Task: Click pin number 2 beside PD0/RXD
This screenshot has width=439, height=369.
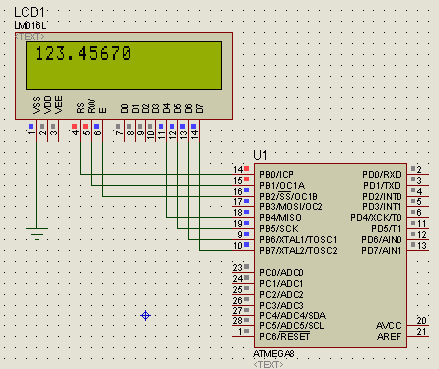Action: pos(419,170)
